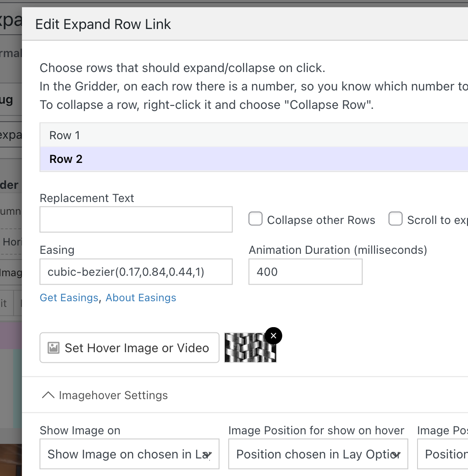468x476 pixels.
Task: Click the image icon on Set Hover button
Action: 54,348
